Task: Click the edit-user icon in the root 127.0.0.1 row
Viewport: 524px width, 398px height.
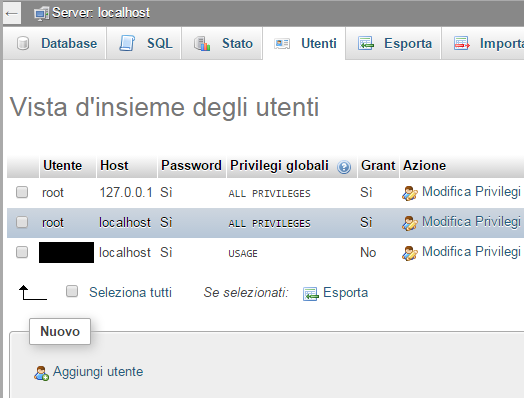Action: point(409,193)
